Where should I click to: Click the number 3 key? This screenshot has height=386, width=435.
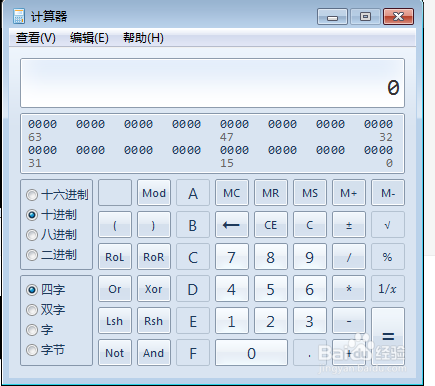[310, 321]
